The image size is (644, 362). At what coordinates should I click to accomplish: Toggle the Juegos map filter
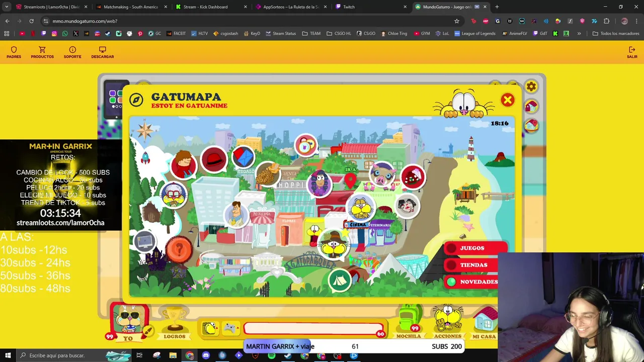(x=475, y=248)
